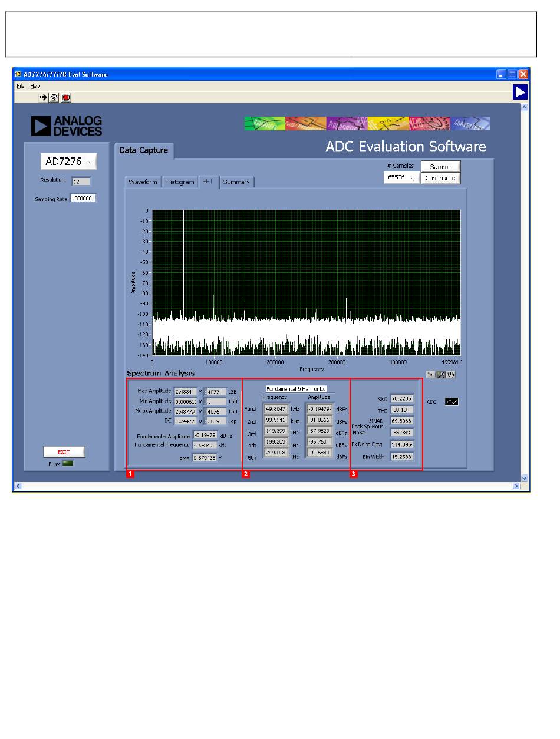Screen dimensions: 560x739
Task: Click the Analog Devices logo
Action: pos(67,126)
